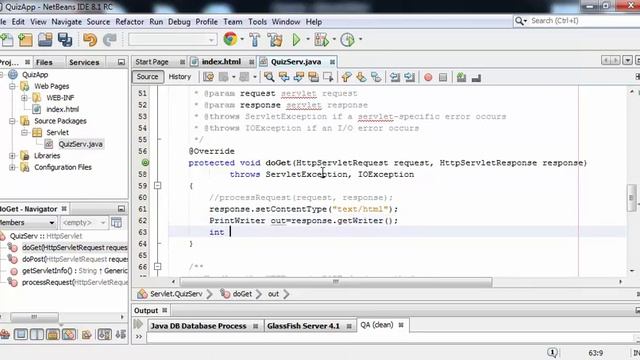640x360 pixels.
Task: Select Java DB Database Process output tab
Action: click(x=198, y=326)
